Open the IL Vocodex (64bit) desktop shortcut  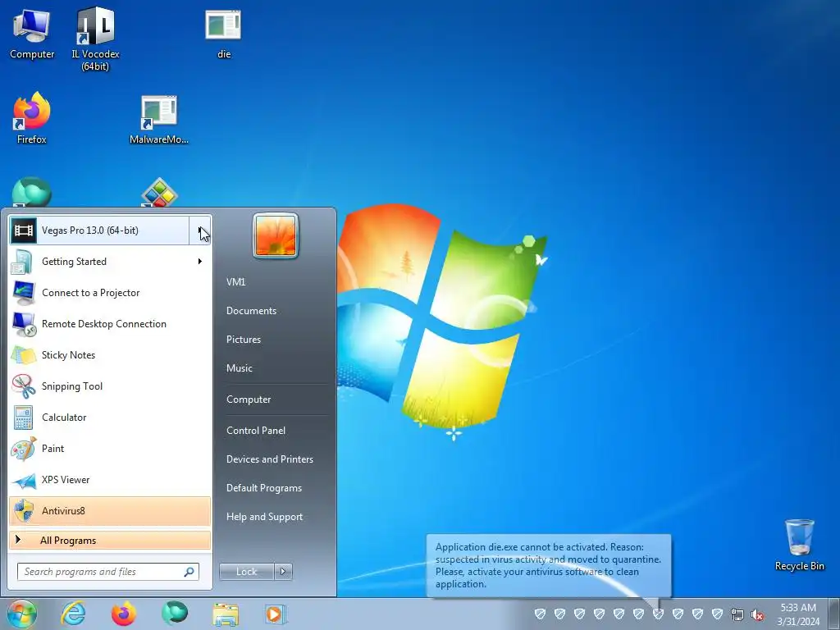[x=95, y=39]
